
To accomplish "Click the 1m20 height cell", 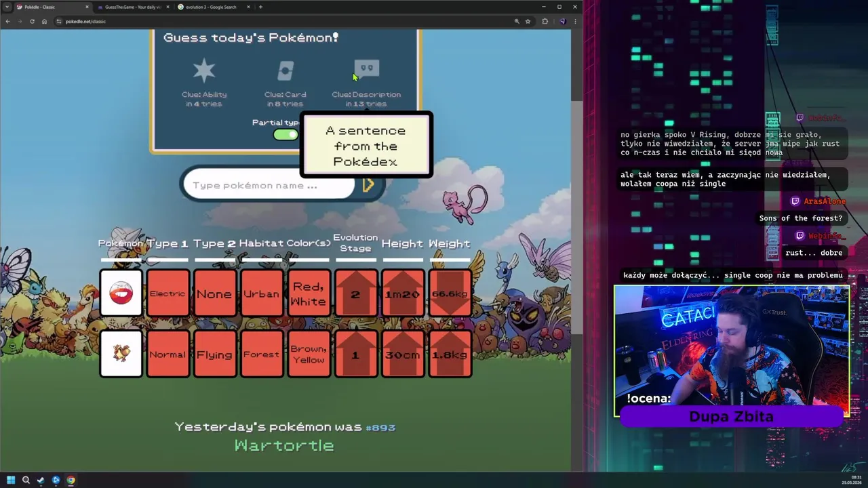I will click(403, 293).
